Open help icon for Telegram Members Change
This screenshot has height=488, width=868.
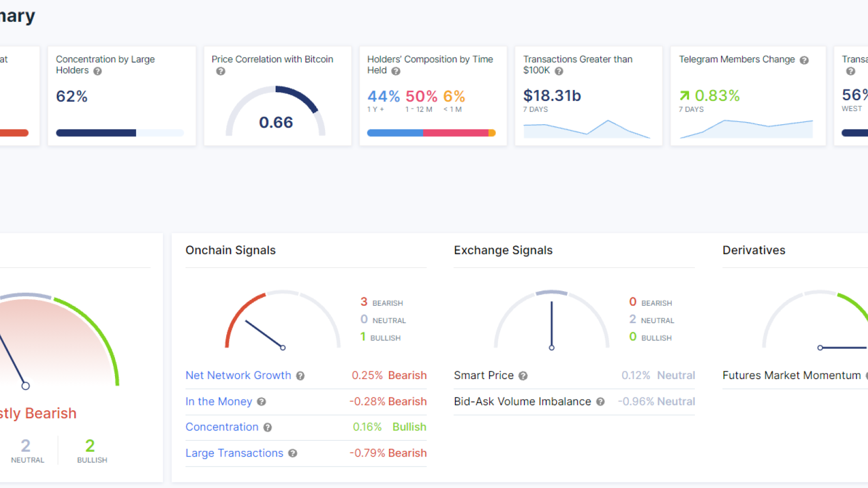click(804, 60)
